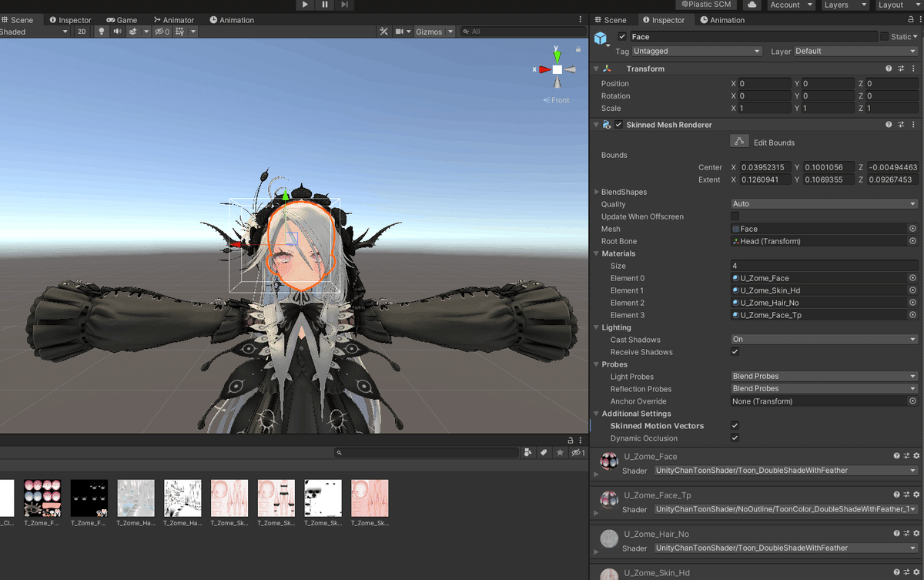Edit the Face object name field
The image size is (924, 580).
coord(752,37)
